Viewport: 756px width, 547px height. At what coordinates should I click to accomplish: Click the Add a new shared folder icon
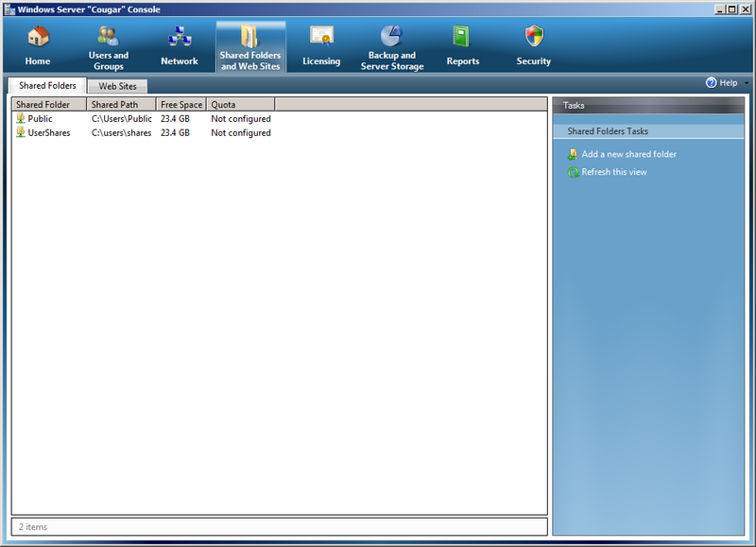click(x=573, y=154)
